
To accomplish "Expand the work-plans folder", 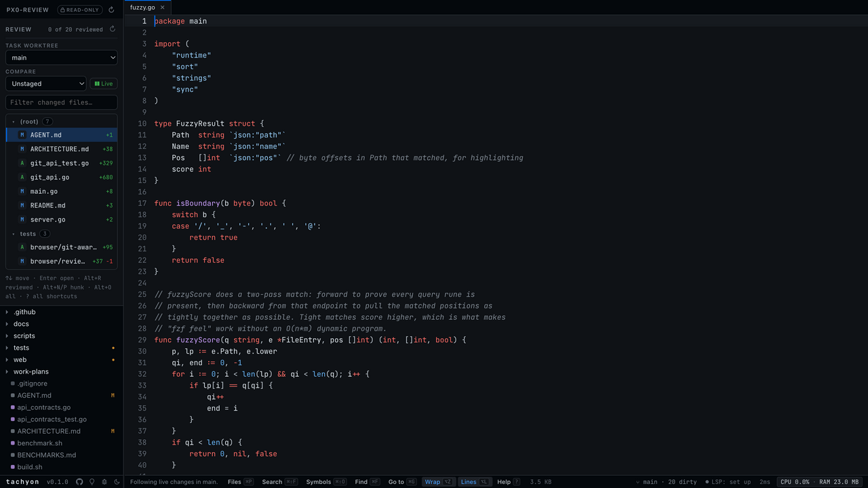I will click(x=31, y=371).
